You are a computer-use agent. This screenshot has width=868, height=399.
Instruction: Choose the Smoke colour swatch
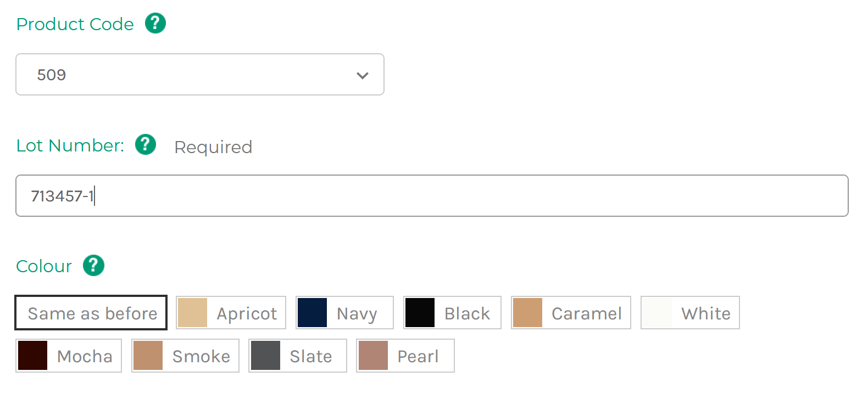[x=185, y=356]
